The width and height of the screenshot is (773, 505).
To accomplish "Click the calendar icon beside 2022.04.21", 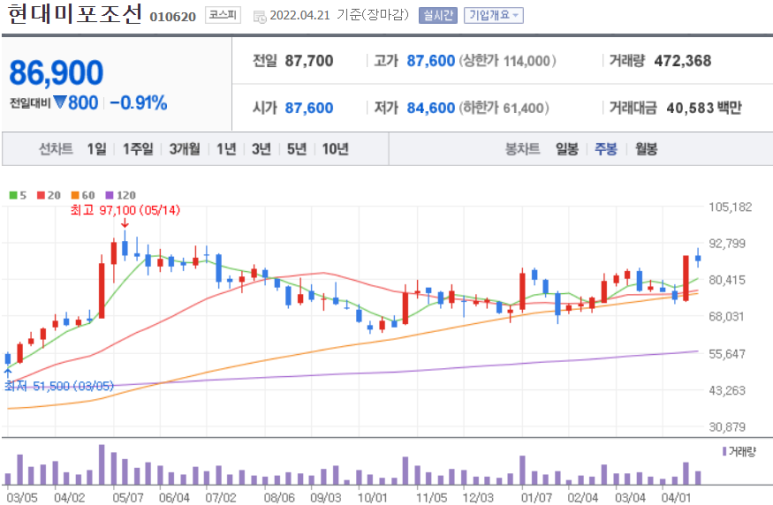I will click(x=259, y=16).
